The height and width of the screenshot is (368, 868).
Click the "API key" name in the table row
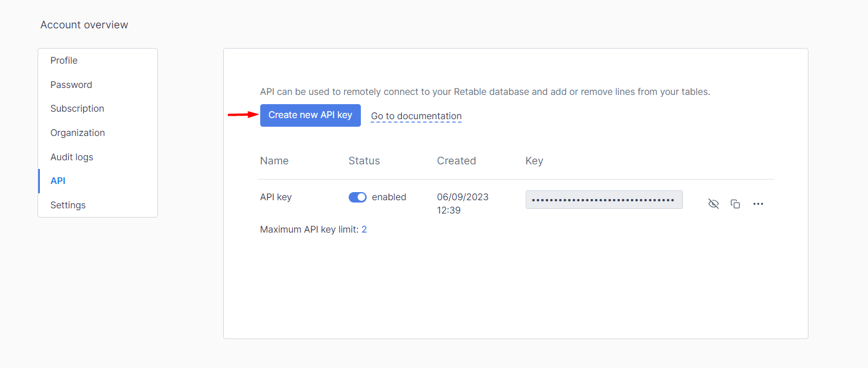coord(276,197)
